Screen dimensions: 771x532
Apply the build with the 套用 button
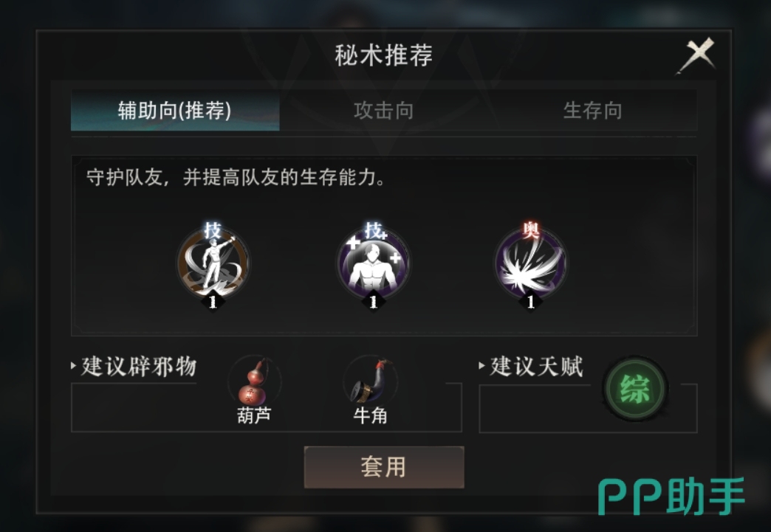coord(384,467)
